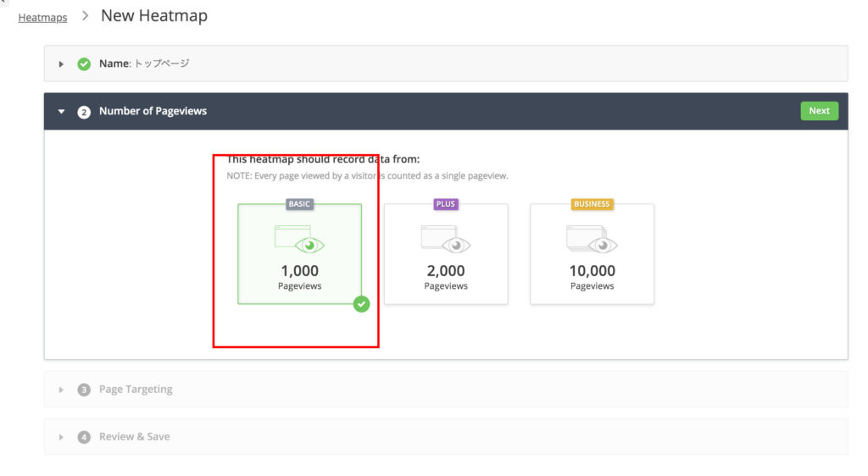This screenshot has width=868, height=476.
Task: Click the green Next button
Action: coord(820,111)
